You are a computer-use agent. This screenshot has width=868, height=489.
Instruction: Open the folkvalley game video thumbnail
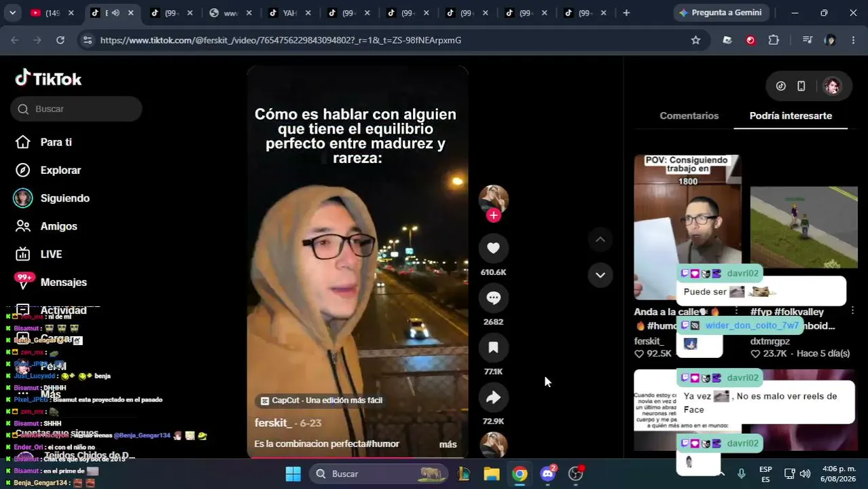[x=803, y=227]
